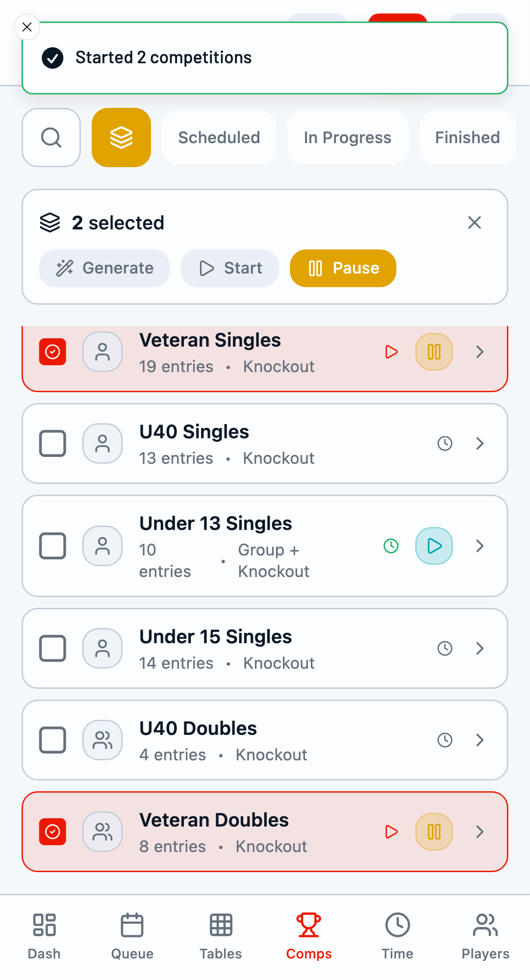
Task: Select the Under 15 Singles checkbox
Action: click(52, 649)
